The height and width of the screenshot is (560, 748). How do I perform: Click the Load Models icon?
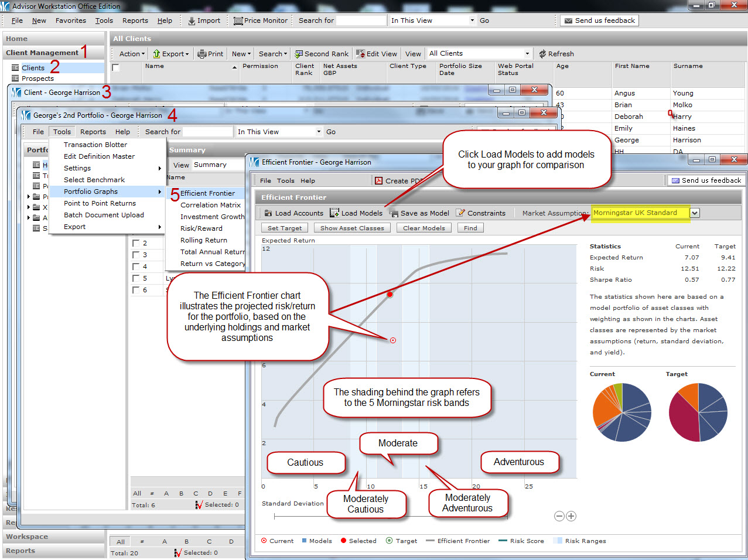point(334,213)
